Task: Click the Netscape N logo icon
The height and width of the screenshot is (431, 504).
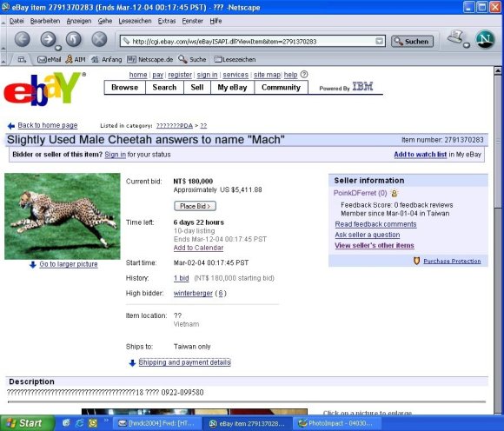Action: click(x=485, y=39)
